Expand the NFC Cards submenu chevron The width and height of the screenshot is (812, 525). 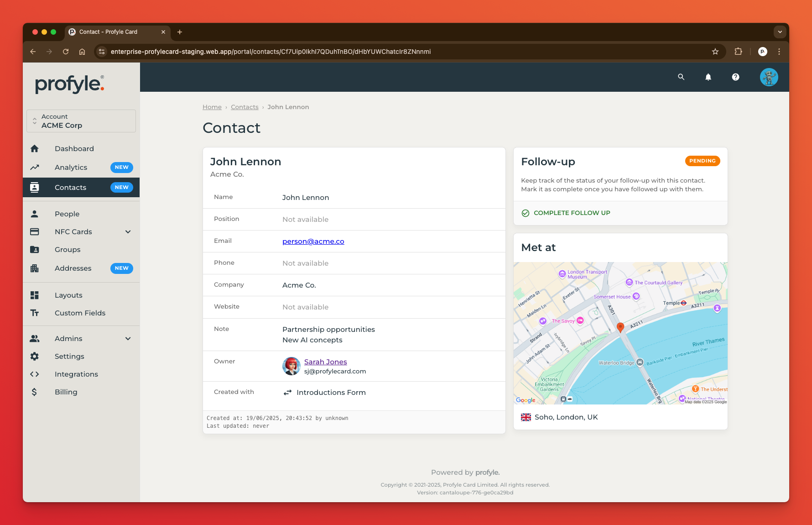128,231
